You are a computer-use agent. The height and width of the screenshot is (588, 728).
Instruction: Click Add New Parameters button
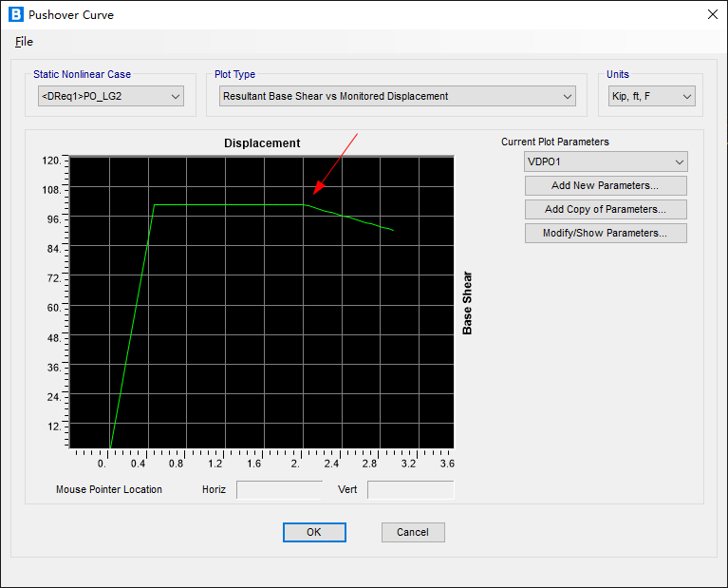coord(606,185)
